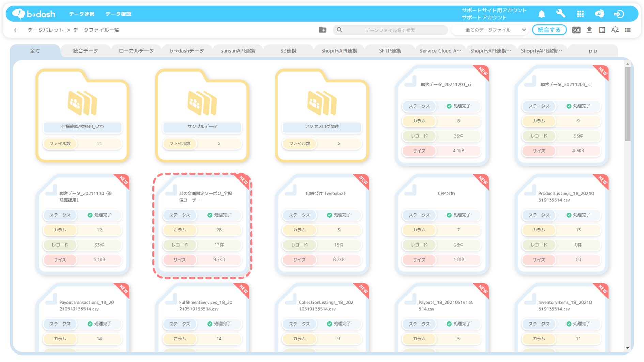
Task: Click the データファイル一覧 breadcrumb text
Action: [96, 30]
